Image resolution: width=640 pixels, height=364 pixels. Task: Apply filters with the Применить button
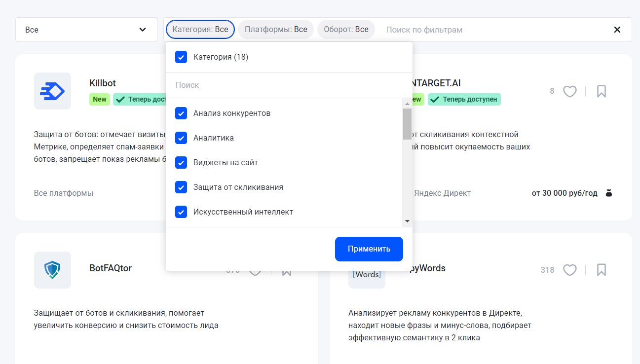369,249
